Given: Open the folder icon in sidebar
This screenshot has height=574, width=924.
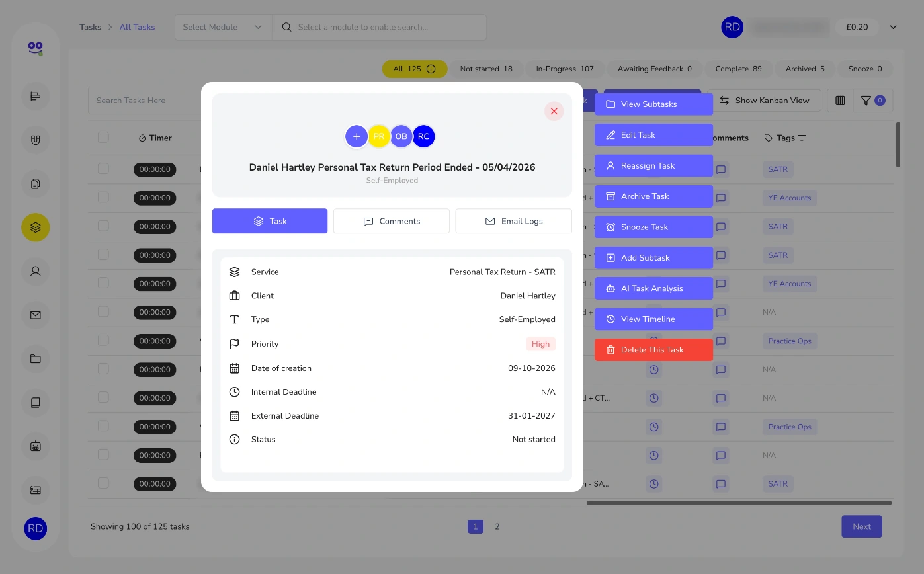Looking at the screenshot, I should [x=36, y=359].
